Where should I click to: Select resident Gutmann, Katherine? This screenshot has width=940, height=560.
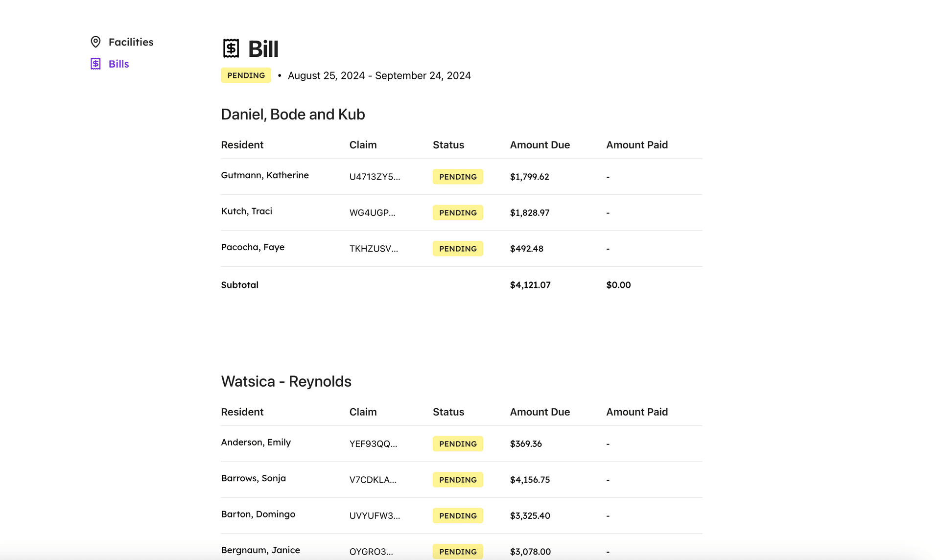tap(264, 175)
